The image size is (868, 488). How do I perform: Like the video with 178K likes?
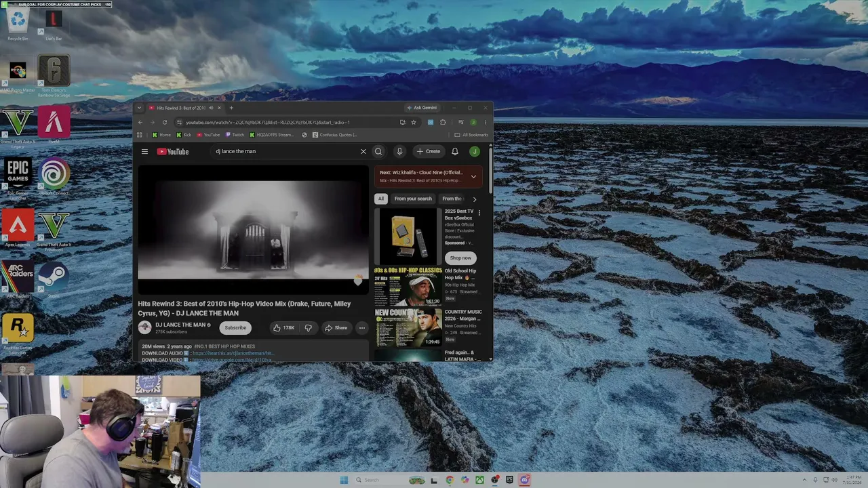pos(283,328)
